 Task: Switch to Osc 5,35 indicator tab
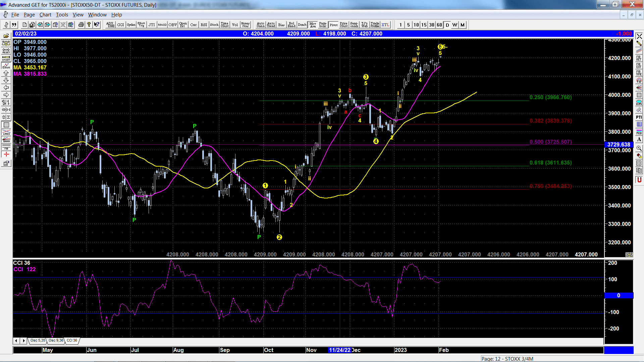coord(38,341)
